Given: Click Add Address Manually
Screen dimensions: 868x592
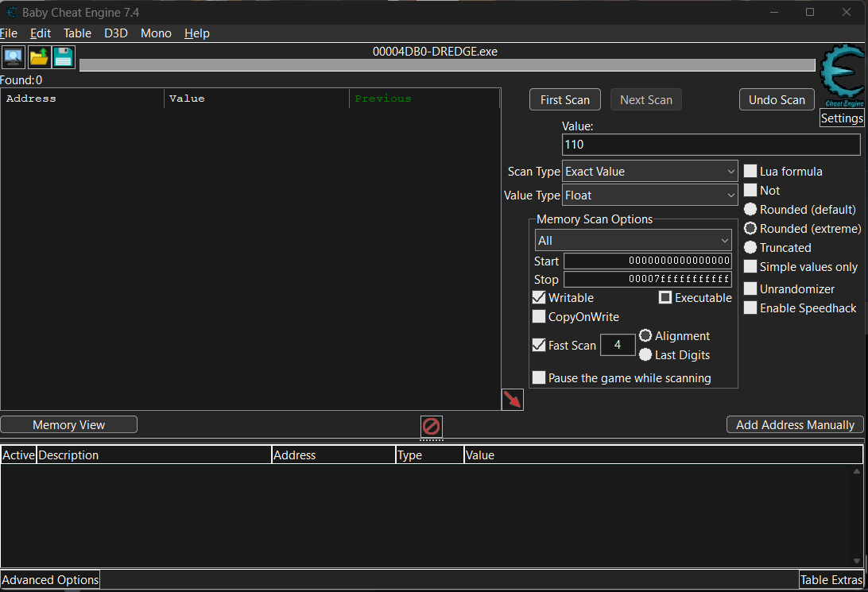Looking at the screenshot, I should pyautogui.click(x=795, y=425).
